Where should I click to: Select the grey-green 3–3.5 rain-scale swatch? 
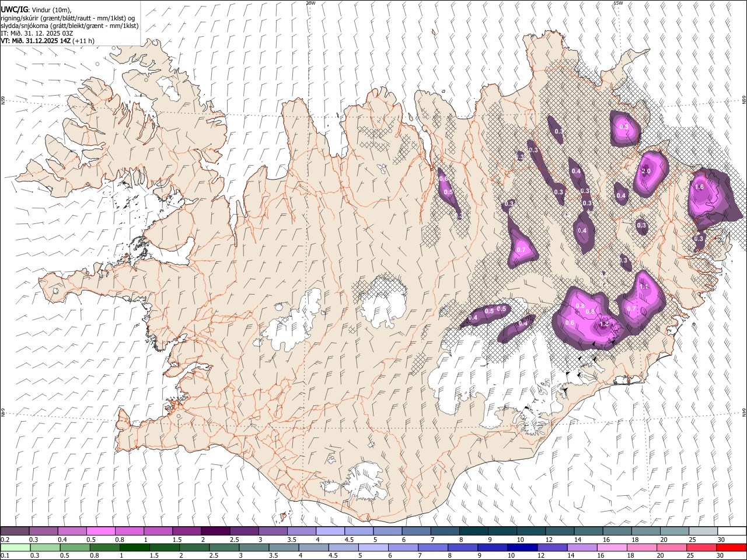[x=253, y=548]
